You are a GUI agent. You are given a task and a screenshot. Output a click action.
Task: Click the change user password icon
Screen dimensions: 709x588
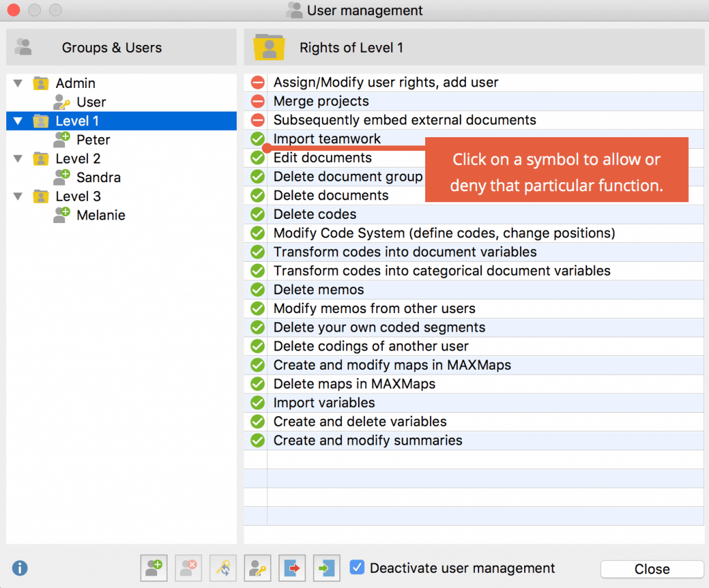(x=257, y=568)
